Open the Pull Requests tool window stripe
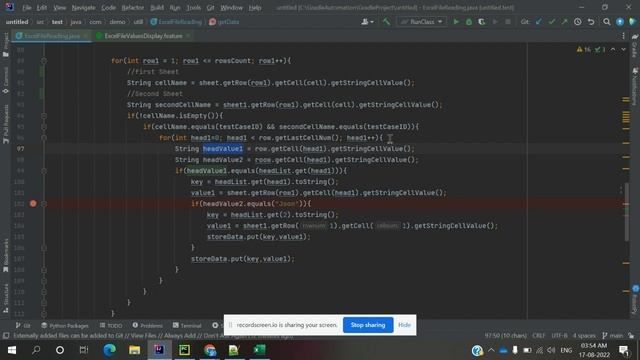Image resolution: width=640 pixels, height=360 pixels. coord(5,124)
